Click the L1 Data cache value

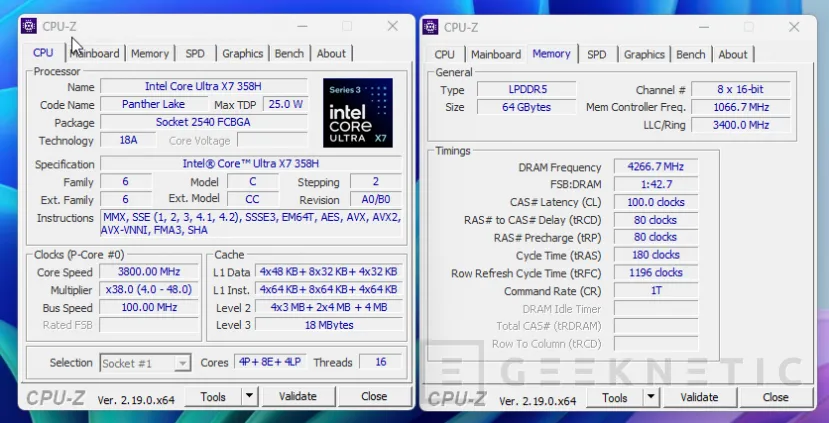tap(329, 272)
